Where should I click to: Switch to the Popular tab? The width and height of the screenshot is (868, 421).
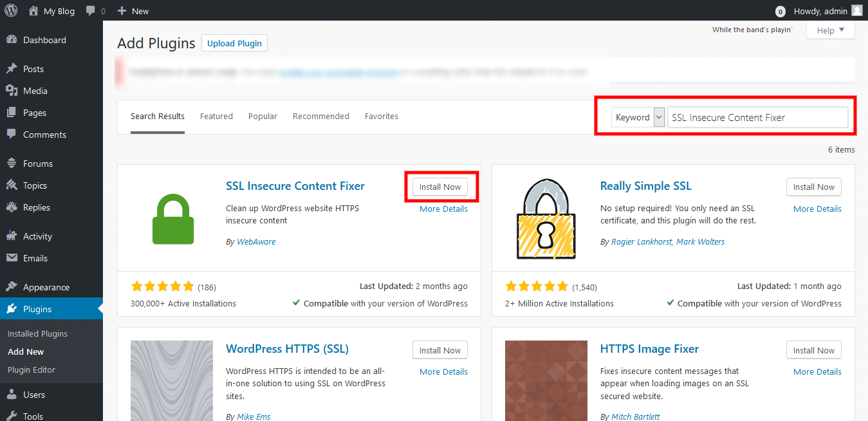[263, 117]
